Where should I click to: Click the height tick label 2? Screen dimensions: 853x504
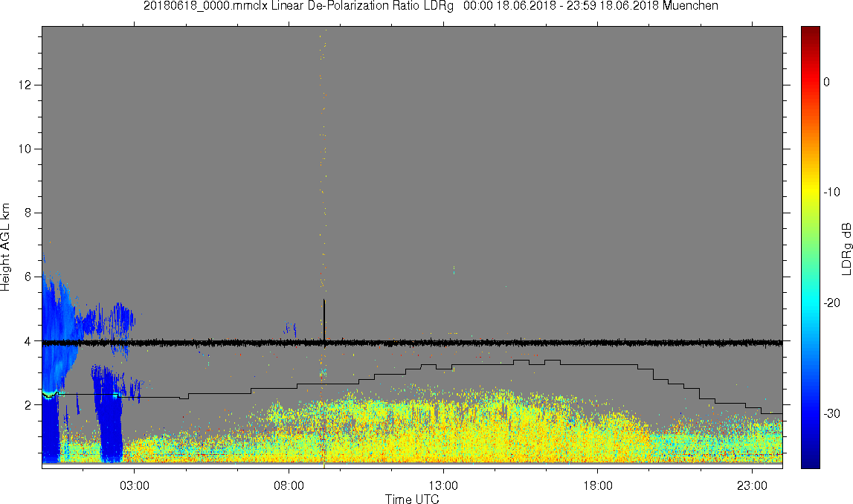(28, 405)
